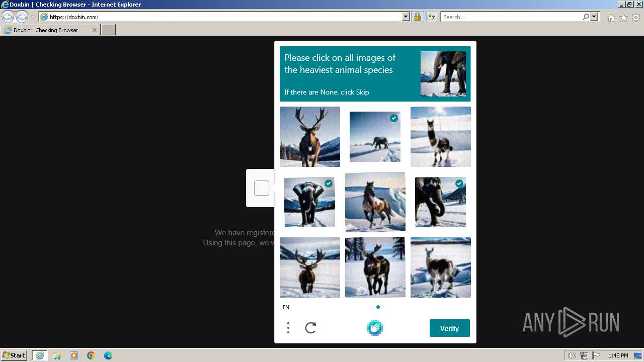644x362 pixels.
Task: Open the recent pages dropdown arrow
Action: pos(33,17)
